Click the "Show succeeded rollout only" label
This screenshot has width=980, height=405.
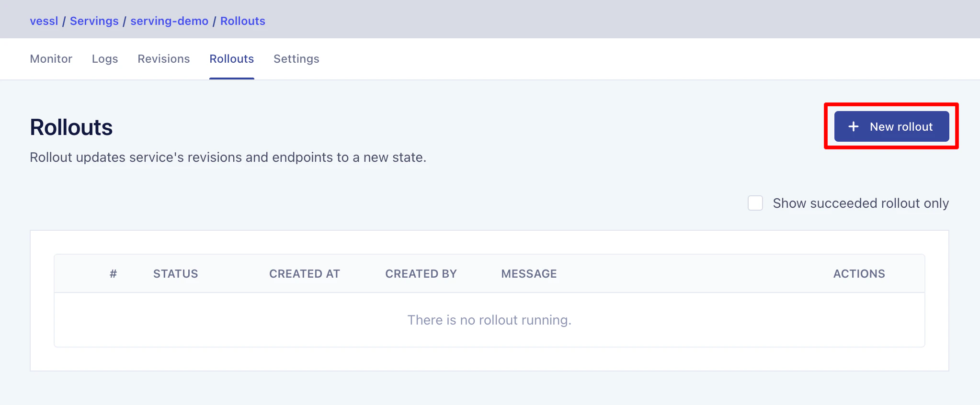click(x=860, y=203)
